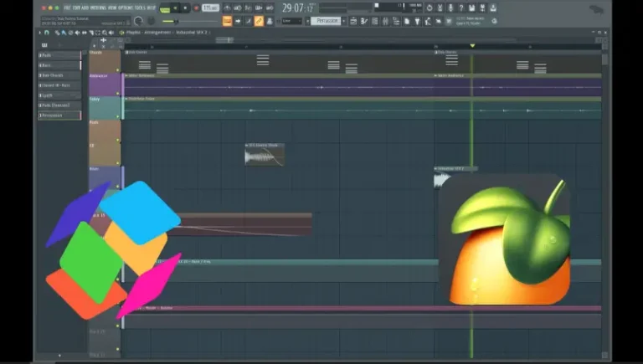The image size is (643, 364).
Task: Open arrow menu right of Percussion
Action: tap(343, 21)
